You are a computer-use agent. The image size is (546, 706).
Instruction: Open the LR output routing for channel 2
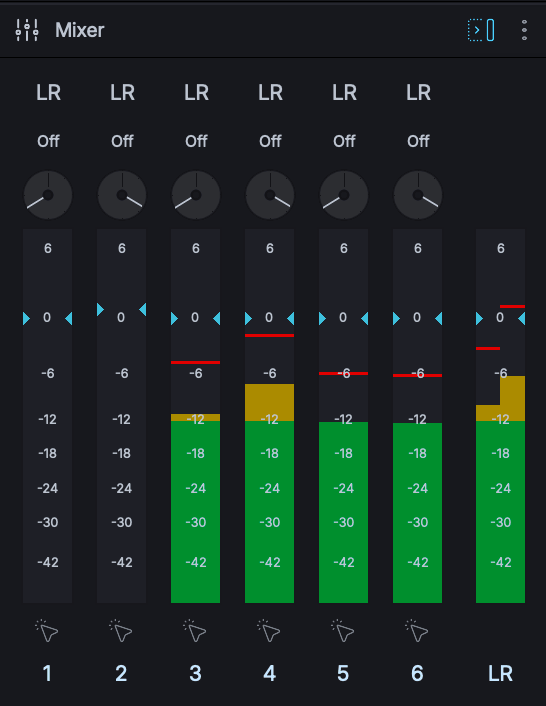(122, 93)
